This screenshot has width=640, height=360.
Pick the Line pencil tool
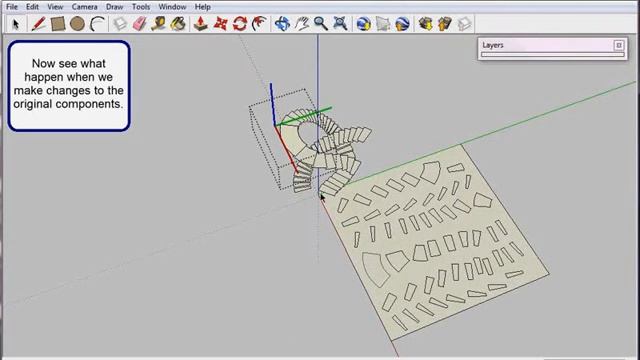(38, 24)
